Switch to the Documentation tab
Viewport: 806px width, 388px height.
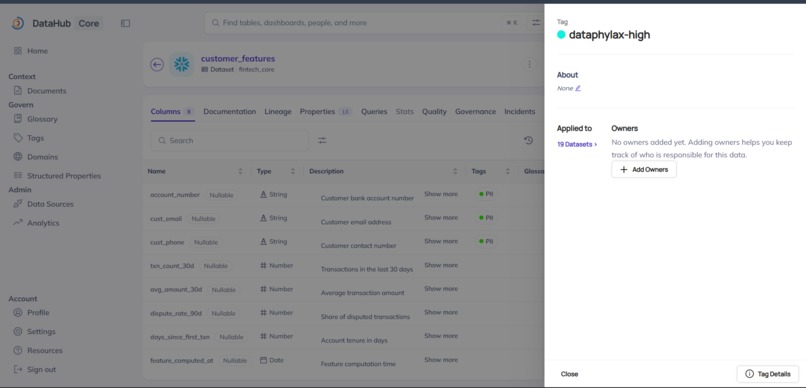point(230,112)
